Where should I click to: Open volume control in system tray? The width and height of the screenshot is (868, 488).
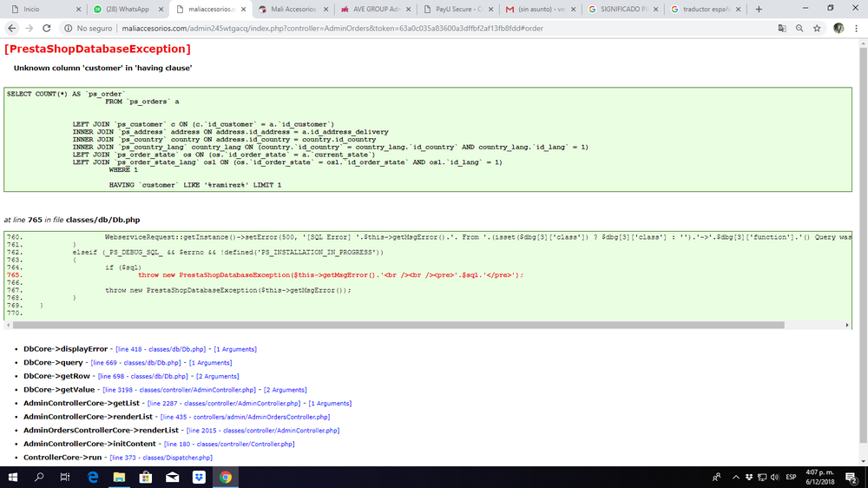[774, 477]
